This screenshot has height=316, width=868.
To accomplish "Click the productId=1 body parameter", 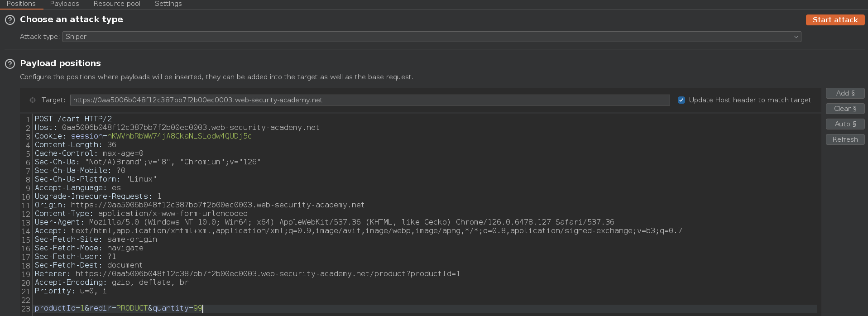I will pos(59,308).
